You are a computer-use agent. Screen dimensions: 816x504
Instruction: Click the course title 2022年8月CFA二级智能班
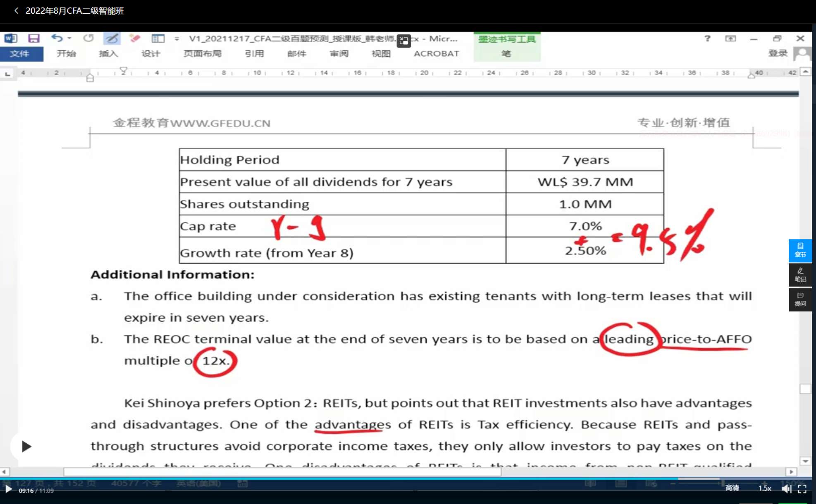point(75,11)
